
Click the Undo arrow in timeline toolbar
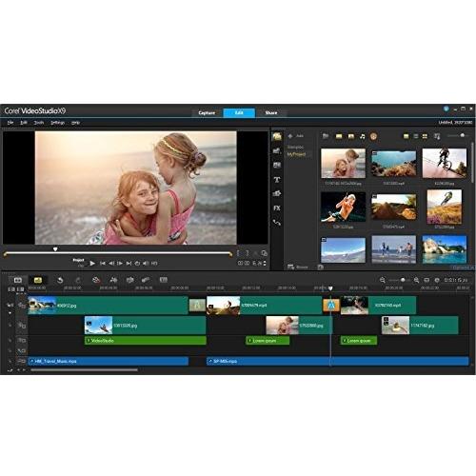pos(60,280)
